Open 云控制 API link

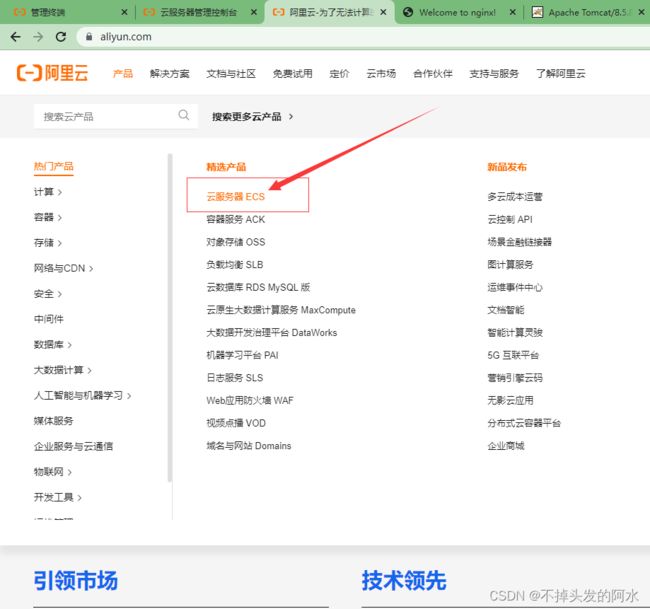click(x=510, y=219)
